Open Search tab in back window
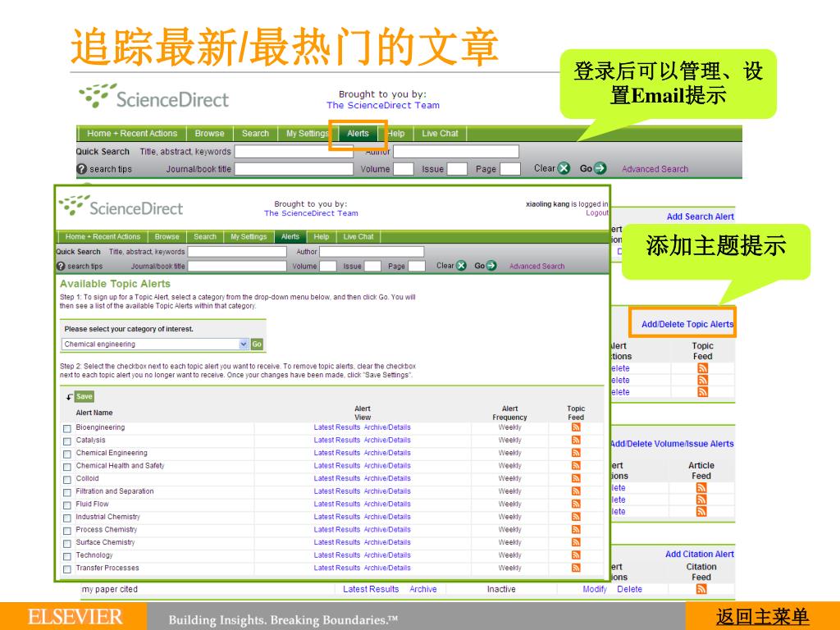Viewport: 840px width, 630px height. click(255, 134)
